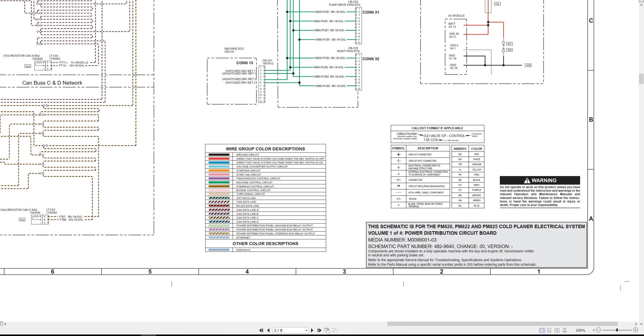Jump to the last page
Image resolution: width=644 pixels, height=336 pixels.
coord(319,330)
